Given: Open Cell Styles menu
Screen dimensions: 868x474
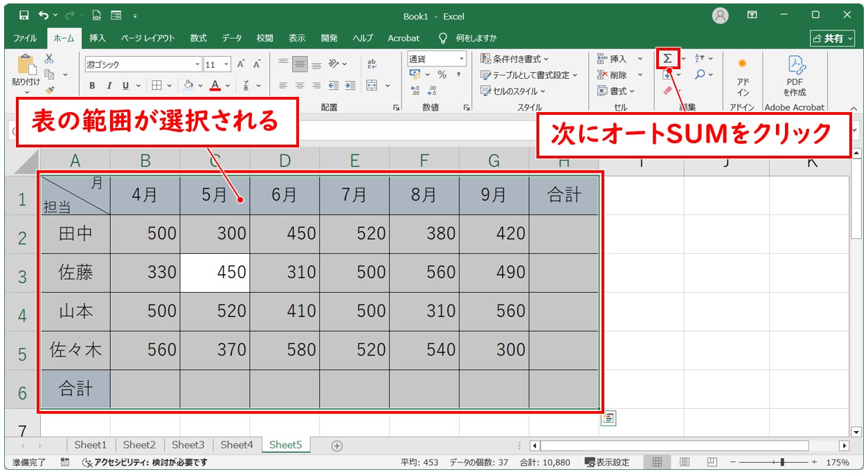Looking at the screenshot, I should pos(513,91).
